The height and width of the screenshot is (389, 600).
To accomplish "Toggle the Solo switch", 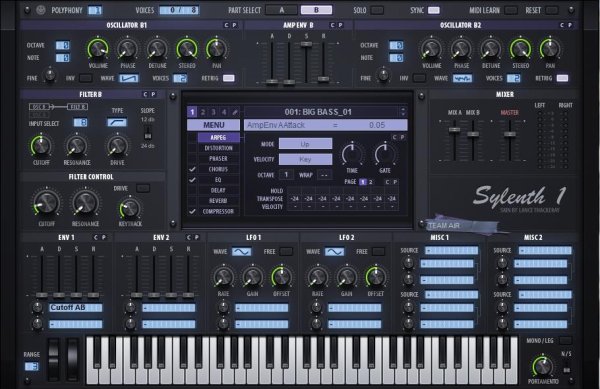I will coord(377,10).
